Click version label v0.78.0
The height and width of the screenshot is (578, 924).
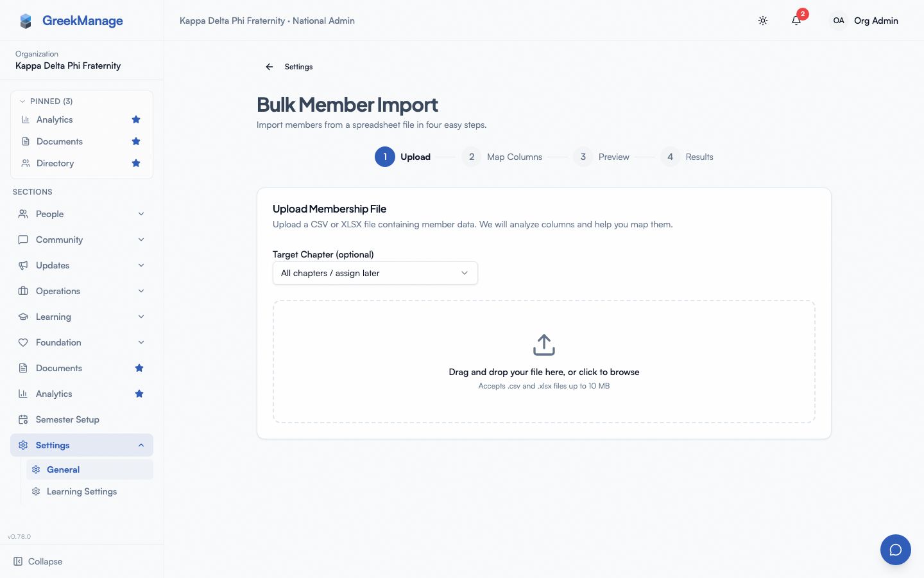19,537
